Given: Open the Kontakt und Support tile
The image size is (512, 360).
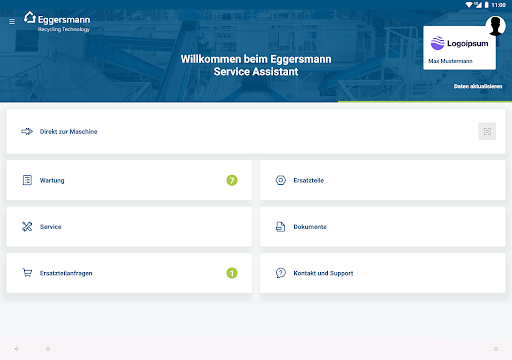Looking at the screenshot, I should (x=383, y=273).
